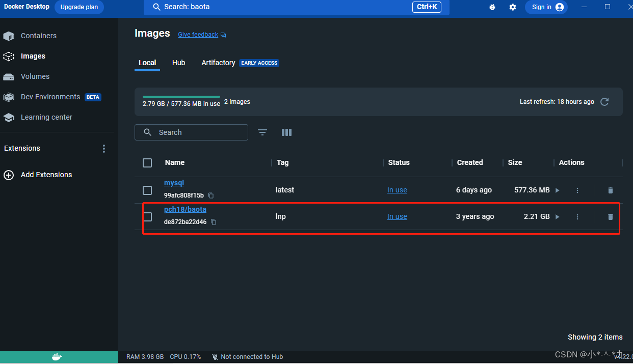
Task: Check the pch18/baota image checkbox
Action: point(147,217)
